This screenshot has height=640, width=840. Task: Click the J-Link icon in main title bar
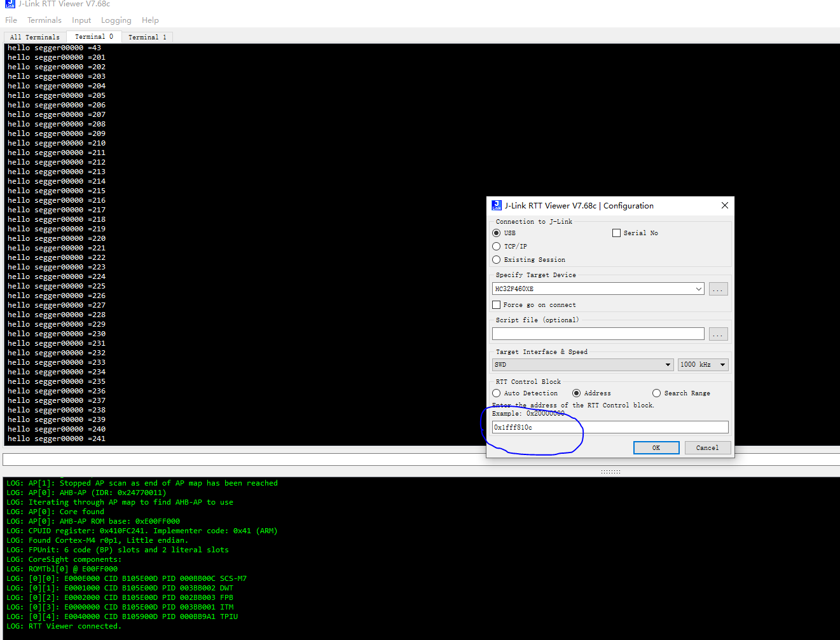tap(10, 4)
